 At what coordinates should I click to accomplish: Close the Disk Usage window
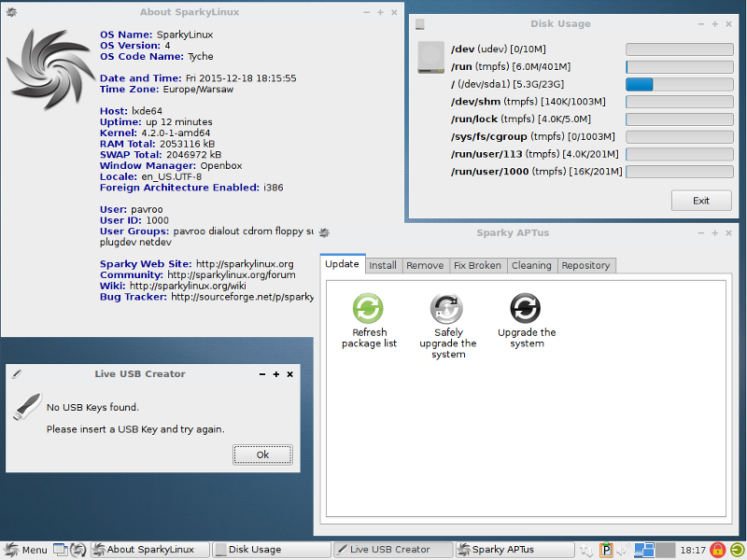coord(728,24)
